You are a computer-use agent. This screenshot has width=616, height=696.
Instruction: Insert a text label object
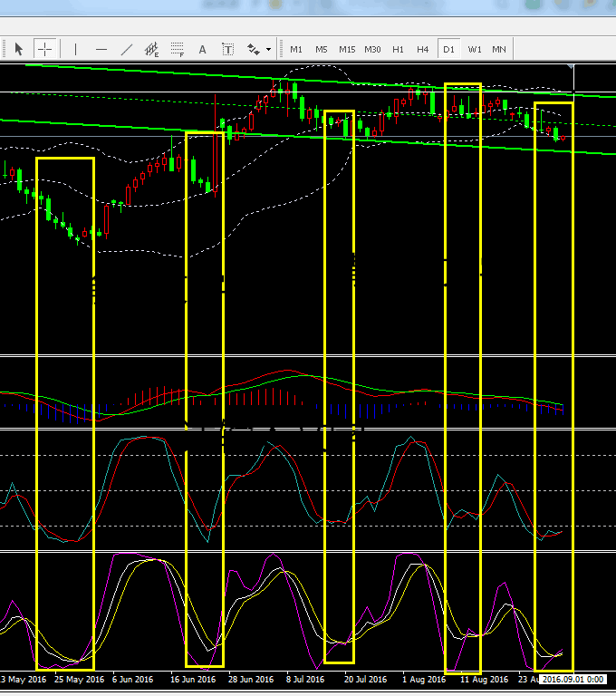click(x=227, y=49)
